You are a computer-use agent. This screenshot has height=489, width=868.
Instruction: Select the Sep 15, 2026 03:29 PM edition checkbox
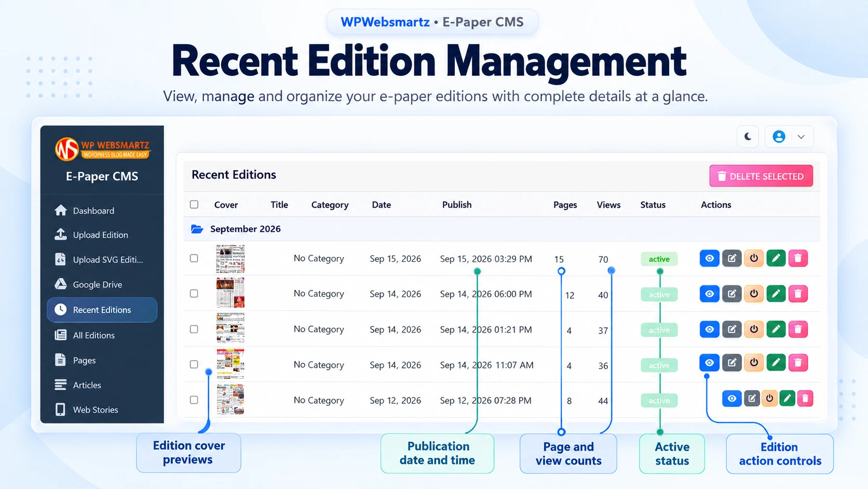coord(194,258)
